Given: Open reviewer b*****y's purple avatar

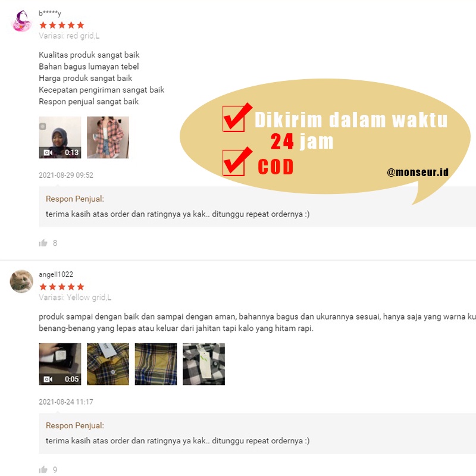Looking at the screenshot, I should click(21, 20).
